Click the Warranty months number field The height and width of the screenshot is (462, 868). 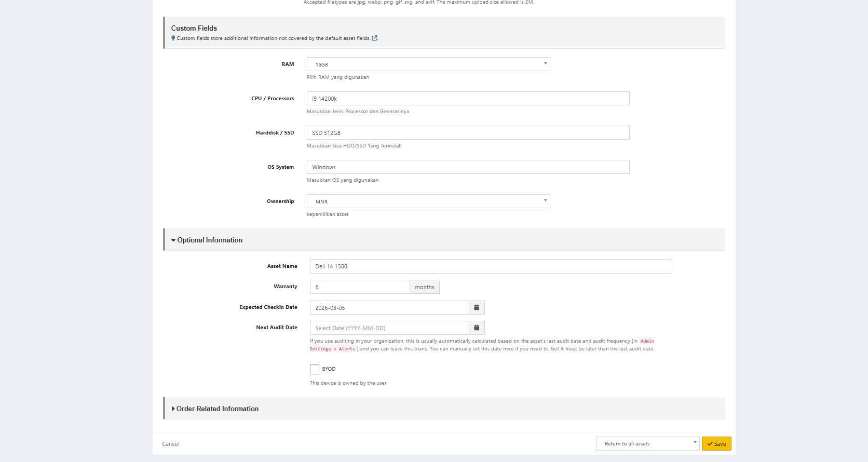(x=360, y=287)
